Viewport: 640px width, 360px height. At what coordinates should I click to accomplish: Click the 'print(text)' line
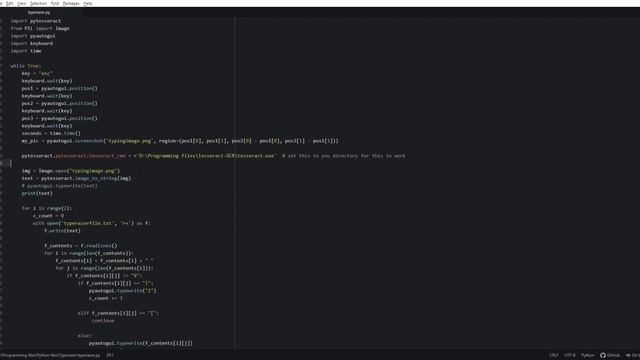(37, 193)
